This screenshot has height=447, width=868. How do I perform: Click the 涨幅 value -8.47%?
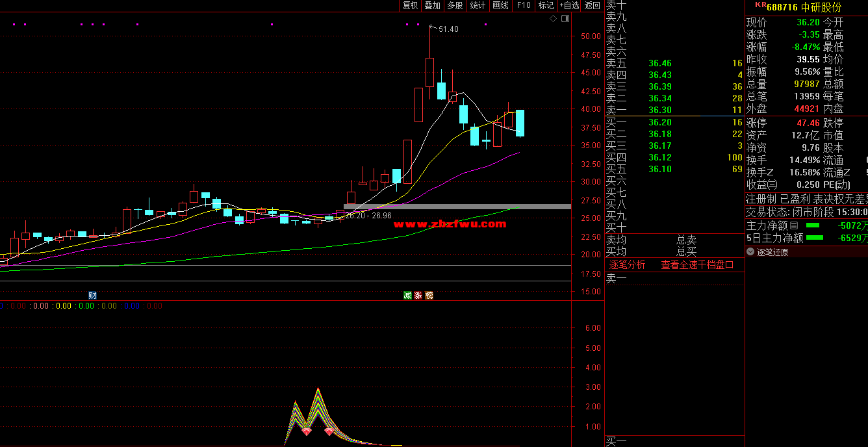coord(806,47)
